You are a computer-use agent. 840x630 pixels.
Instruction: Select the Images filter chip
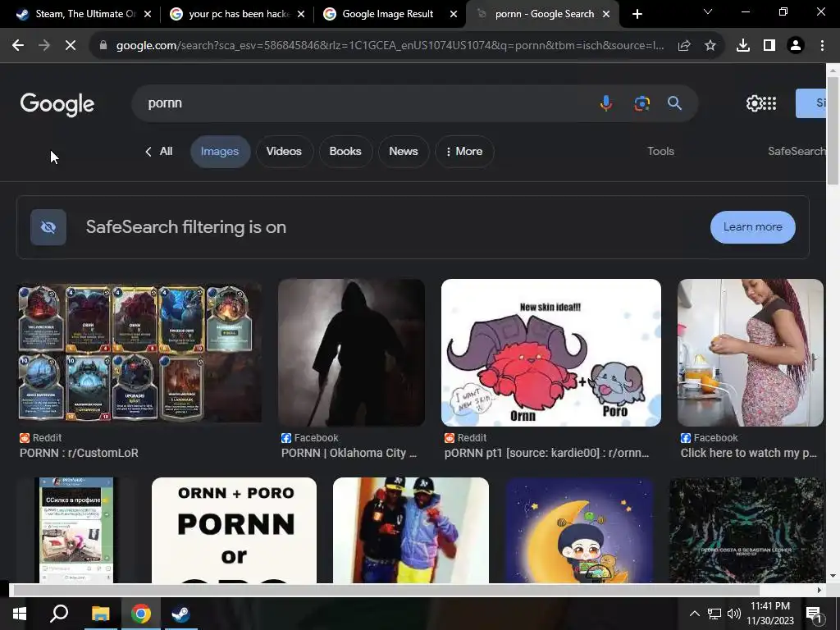[220, 152]
